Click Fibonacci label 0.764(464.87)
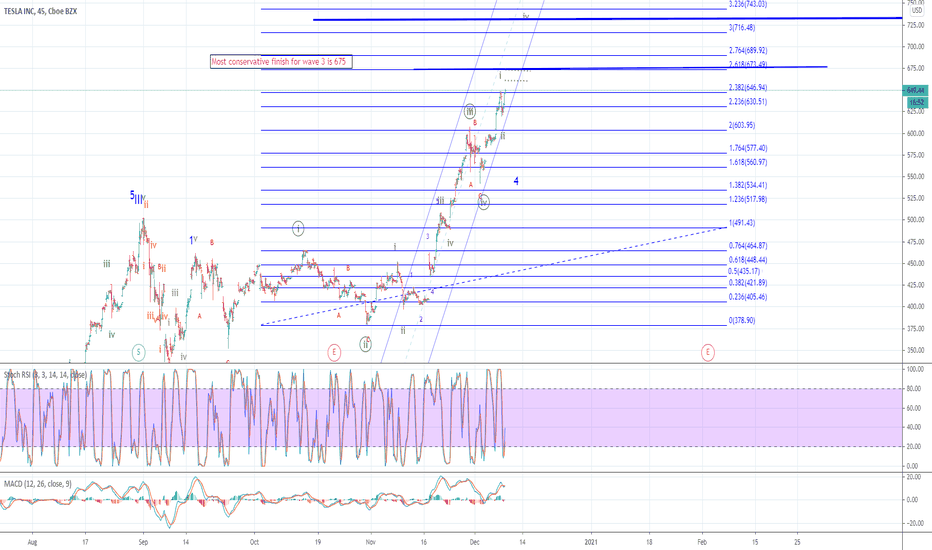Viewport: 932px width, 550px height. [x=748, y=246]
